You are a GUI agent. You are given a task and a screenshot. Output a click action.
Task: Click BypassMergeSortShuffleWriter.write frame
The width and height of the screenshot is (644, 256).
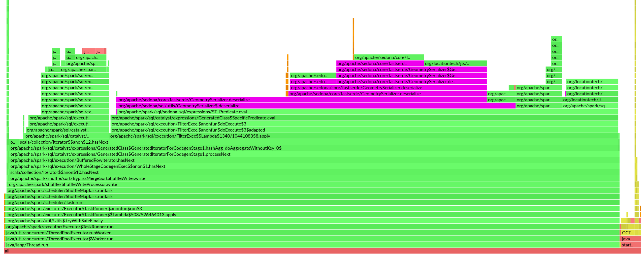(314, 178)
